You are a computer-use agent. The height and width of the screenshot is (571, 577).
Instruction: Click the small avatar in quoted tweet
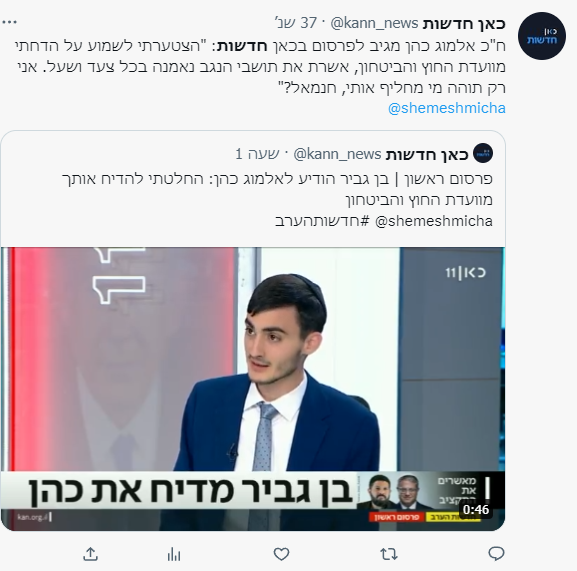click(x=482, y=153)
